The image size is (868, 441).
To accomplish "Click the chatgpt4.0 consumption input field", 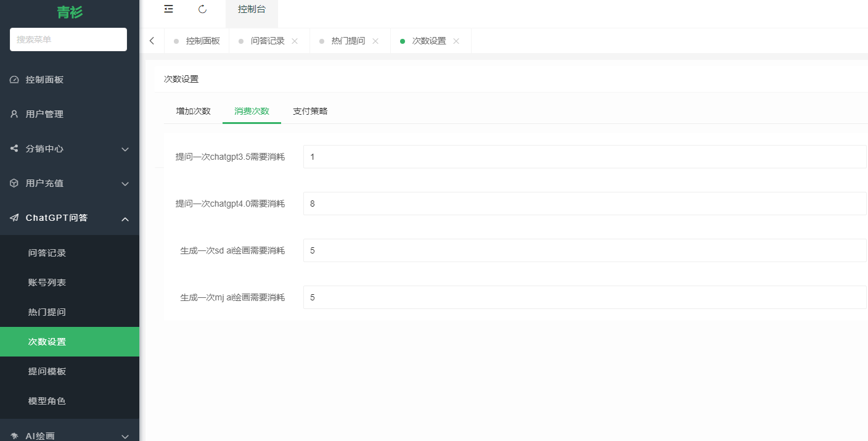I will tap(584, 204).
